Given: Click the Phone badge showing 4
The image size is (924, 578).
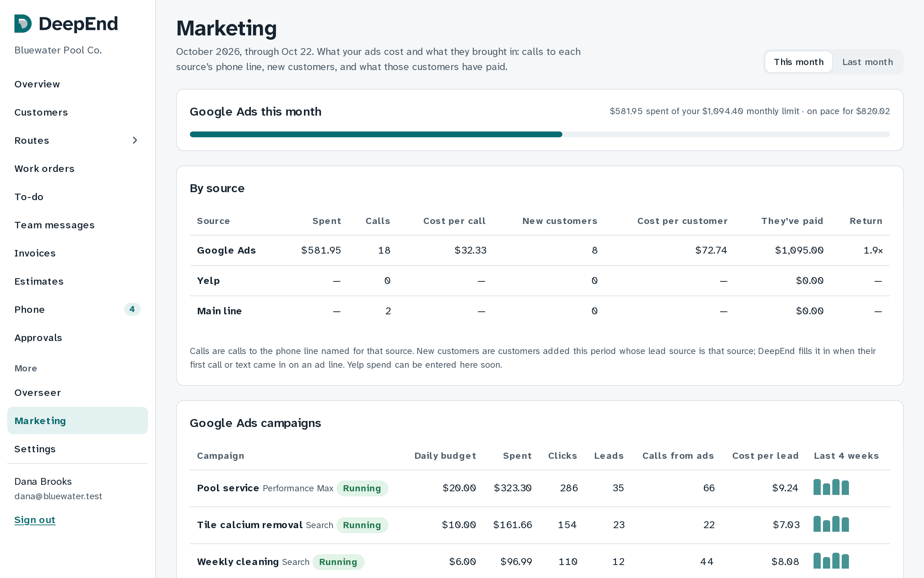Looking at the screenshot, I should click(132, 309).
